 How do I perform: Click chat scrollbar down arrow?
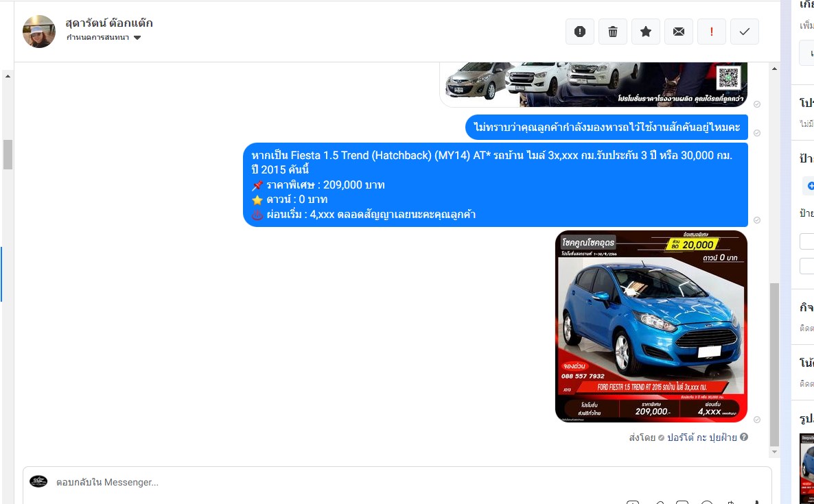point(774,452)
